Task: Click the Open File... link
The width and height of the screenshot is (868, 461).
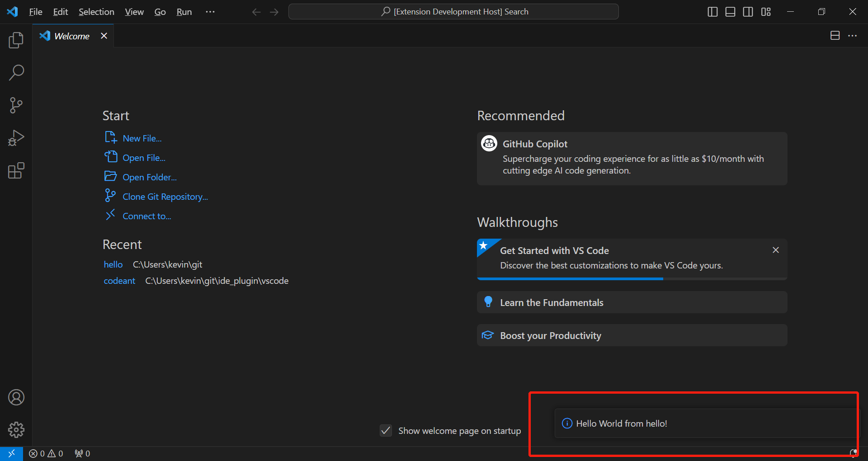Action: click(135, 157)
